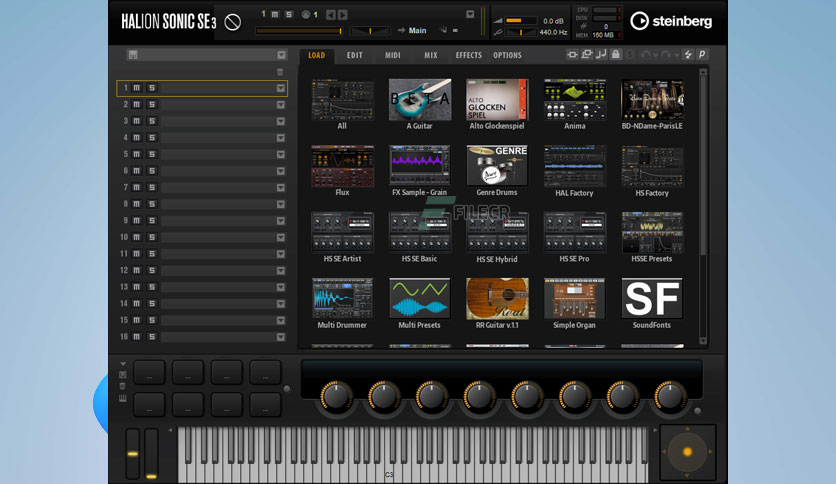Click the Main output routing label

coord(417,30)
